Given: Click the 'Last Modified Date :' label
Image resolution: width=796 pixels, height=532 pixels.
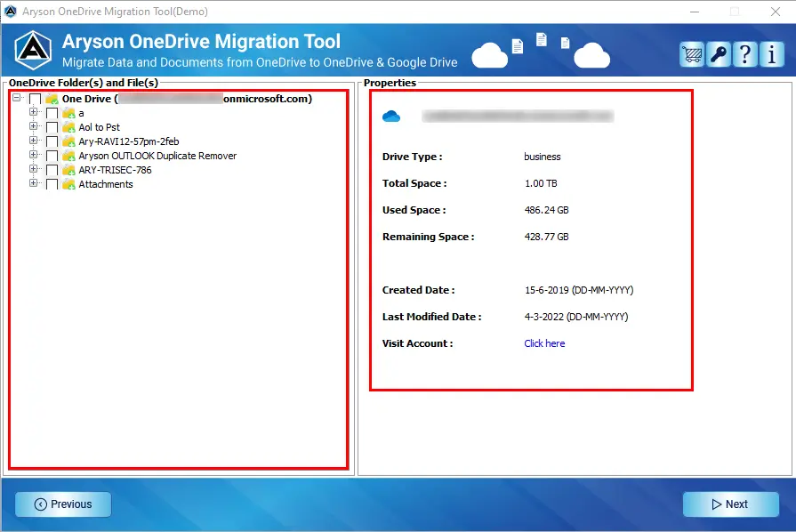Looking at the screenshot, I should point(431,317).
